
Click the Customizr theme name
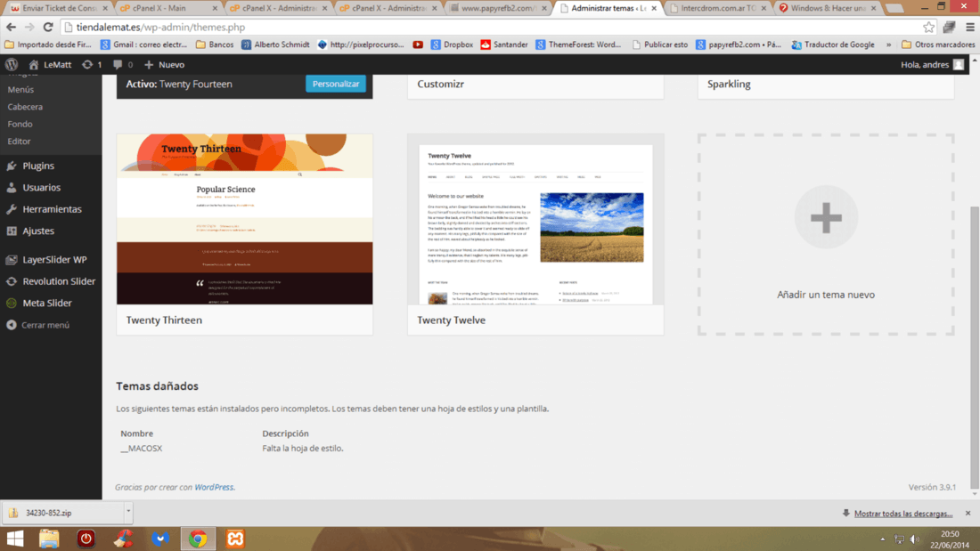pyautogui.click(x=441, y=84)
